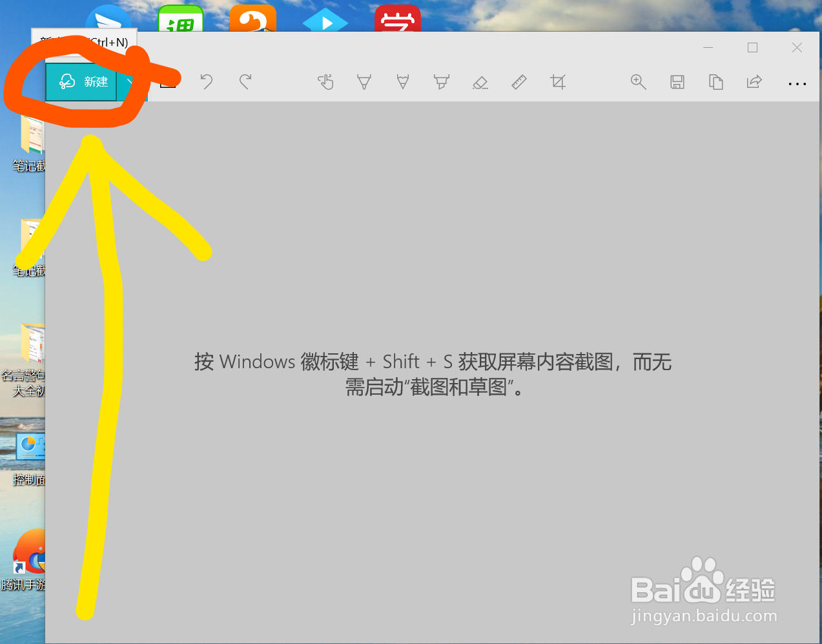Save the snip with floppy icon
822x644 pixels.
pyautogui.click(x=677, y=82)
